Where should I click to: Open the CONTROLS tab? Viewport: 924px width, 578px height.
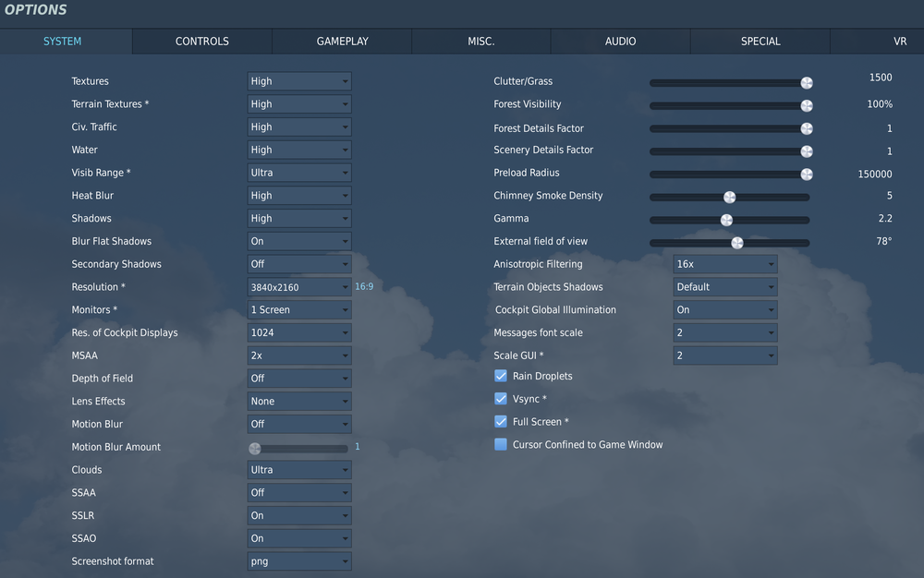202,42
